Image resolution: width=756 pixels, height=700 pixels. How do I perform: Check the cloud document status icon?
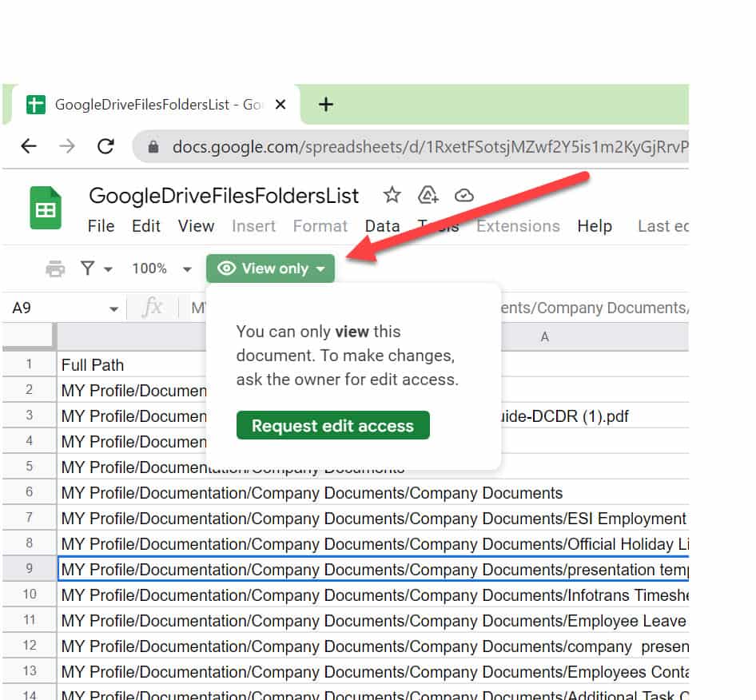point(464,195)
